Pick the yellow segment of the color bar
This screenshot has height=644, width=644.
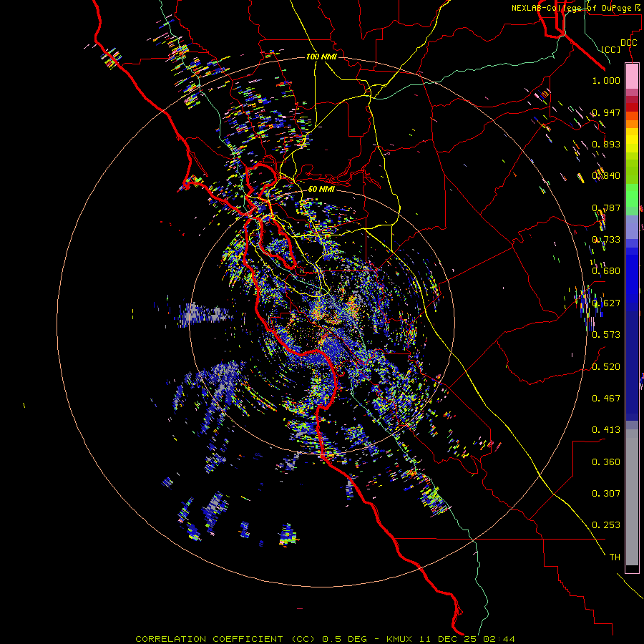click(632, 140)
